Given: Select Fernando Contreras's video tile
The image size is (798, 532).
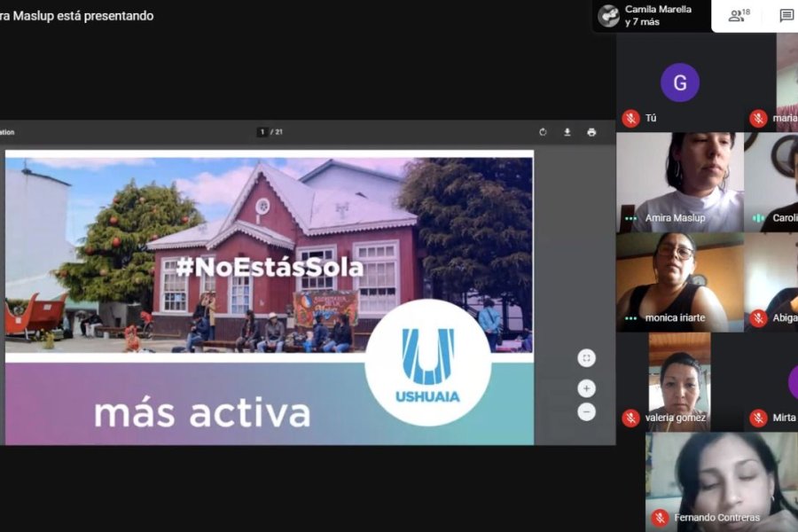Looking at the screenshot, I should click(722, 482).
